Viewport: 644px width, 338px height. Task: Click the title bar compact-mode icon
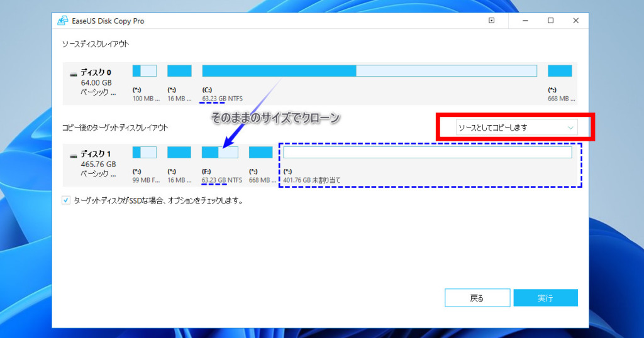coord(491,21)
